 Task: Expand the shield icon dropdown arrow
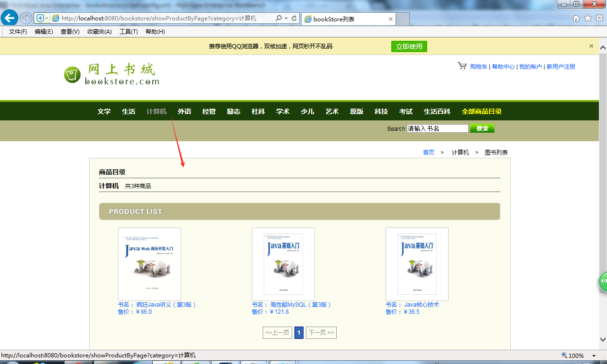(46, 18)
